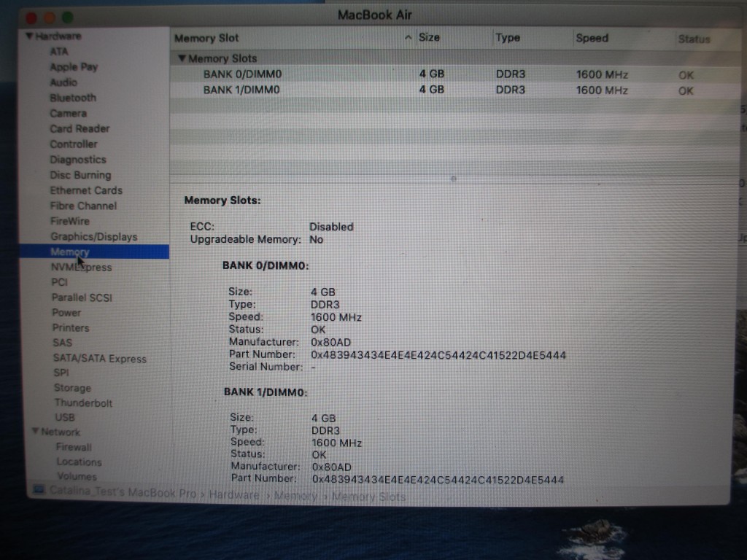The image size is (747, 560).
Task: Open Fibre Channel entry
Action: click(83, 206)
